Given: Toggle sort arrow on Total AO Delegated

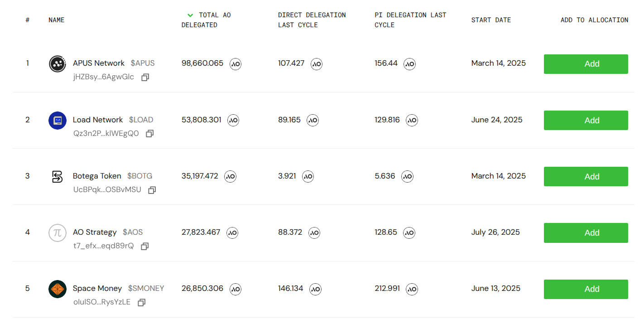Looking at the screenshot, I should [x=190, y=15].
